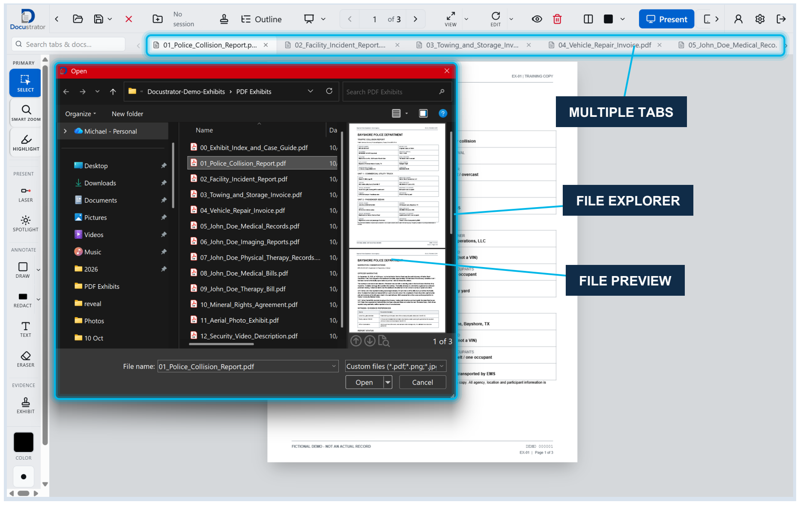812x505 pixels.
Task: Open the settings gear icon
Action: pos(760,19)
